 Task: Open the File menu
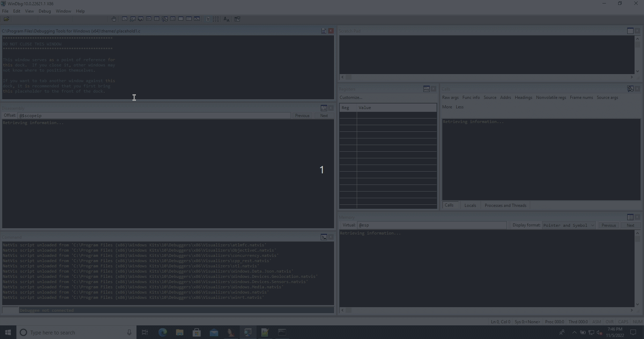click(5, 11)
